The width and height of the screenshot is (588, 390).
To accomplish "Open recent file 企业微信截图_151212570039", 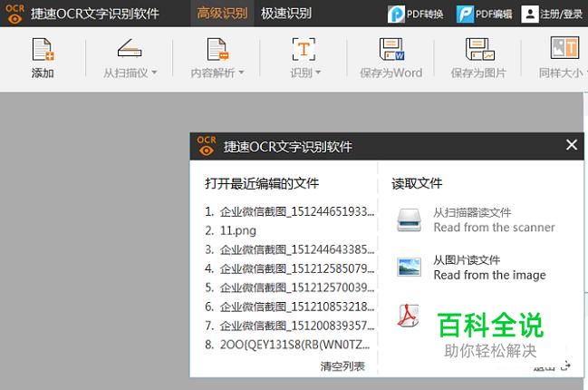I will point(290,288).
